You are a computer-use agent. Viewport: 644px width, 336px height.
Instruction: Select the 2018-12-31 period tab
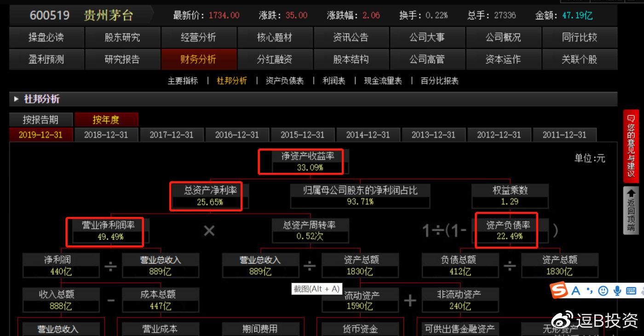point(106,135)
